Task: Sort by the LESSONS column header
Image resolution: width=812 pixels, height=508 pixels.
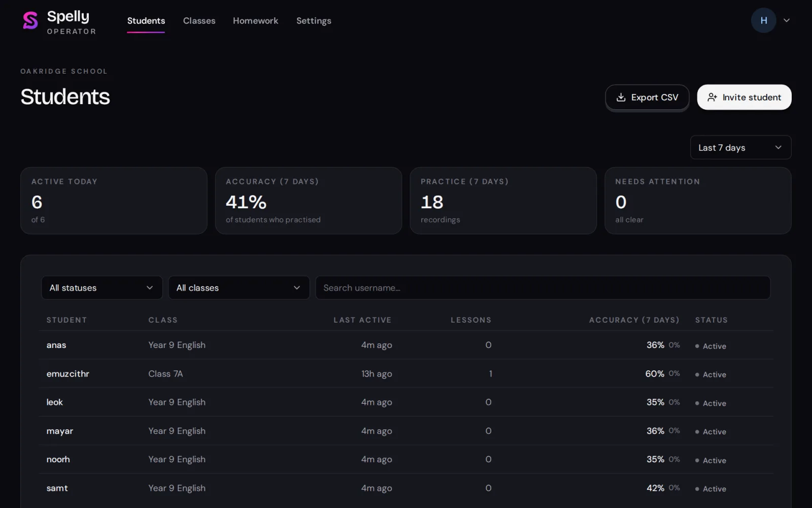Action: [x=471, y=320]
